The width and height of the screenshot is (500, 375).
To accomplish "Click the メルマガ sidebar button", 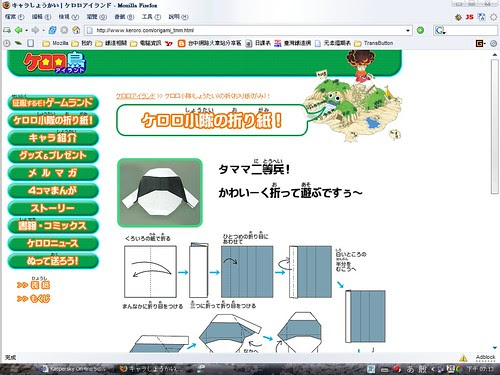I will click(53, 173).
